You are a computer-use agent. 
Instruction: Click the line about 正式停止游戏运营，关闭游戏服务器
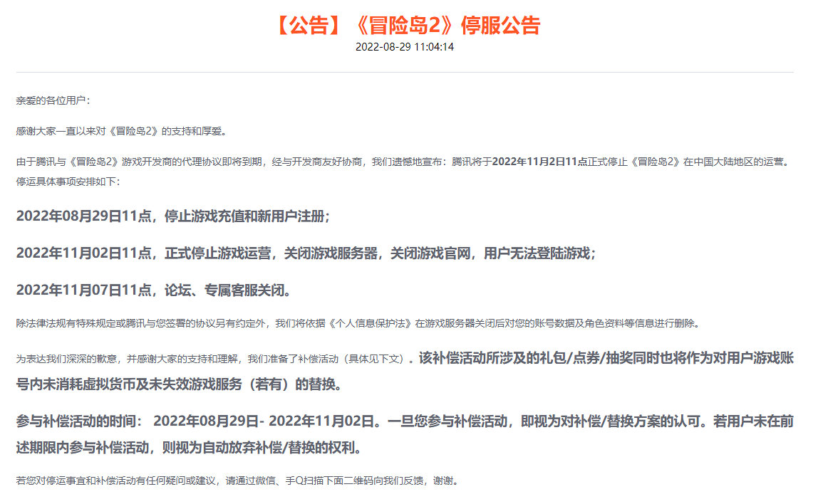[306, 253]
